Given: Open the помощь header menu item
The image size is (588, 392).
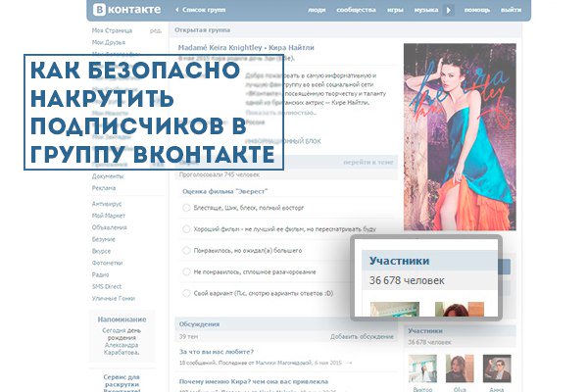Looking at the screenshot, I should pos(477,10).
